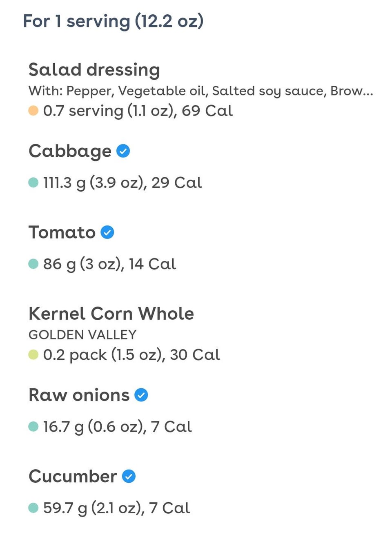Open the Cucumber ingredient title
This screenshot has height=537, width=392.
coord(73,476)
